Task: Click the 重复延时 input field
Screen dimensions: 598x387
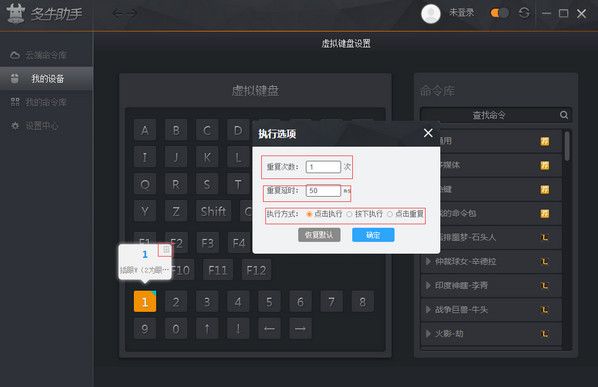Action: pyautogui.click(x=323, y=190)
